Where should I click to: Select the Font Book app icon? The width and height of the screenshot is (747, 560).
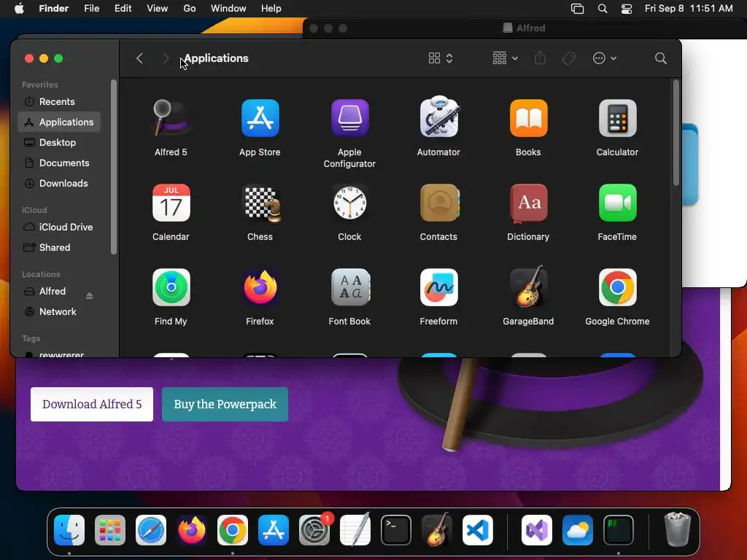[349, 287]
